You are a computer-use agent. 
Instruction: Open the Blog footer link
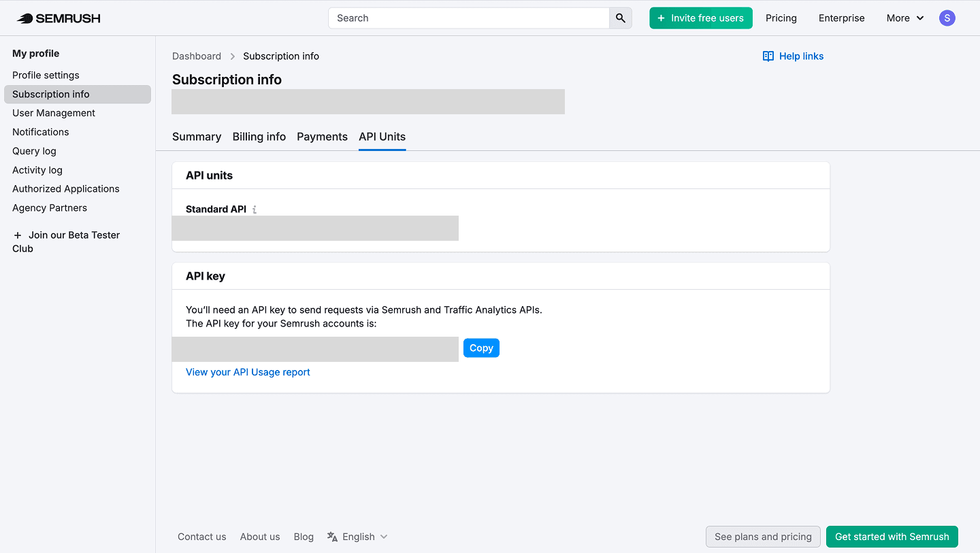[304, 537]
